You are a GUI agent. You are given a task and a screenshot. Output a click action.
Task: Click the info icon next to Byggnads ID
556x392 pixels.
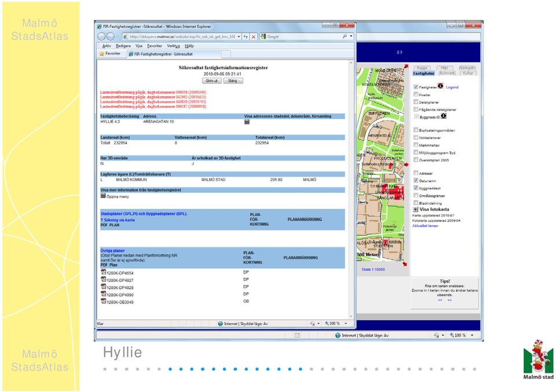[443, 116]
